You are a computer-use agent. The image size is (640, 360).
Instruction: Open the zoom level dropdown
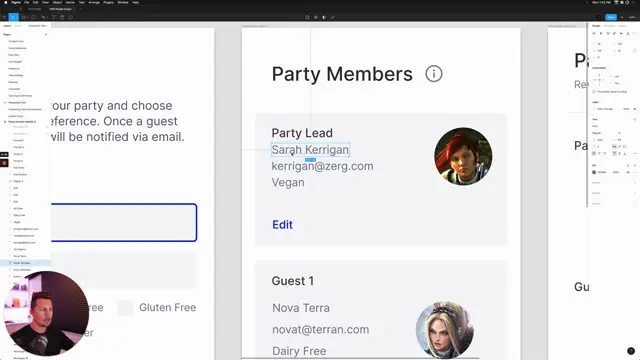632,17
